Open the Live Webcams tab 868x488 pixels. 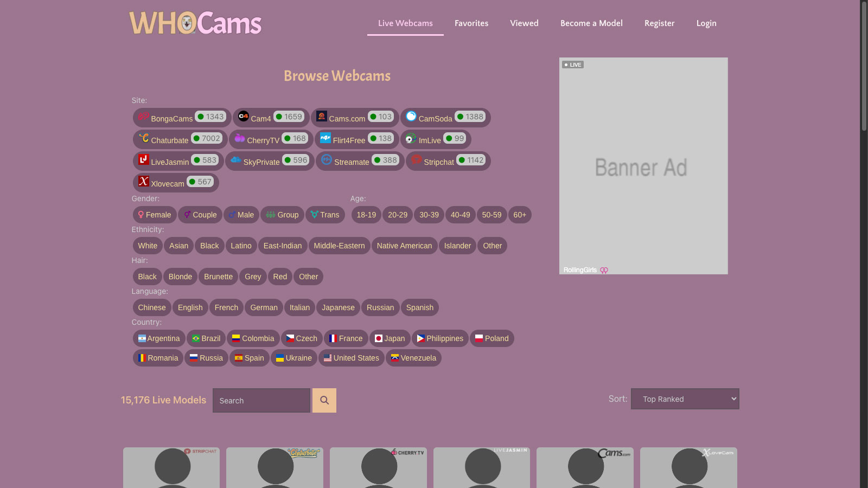(x=405, y=23)
